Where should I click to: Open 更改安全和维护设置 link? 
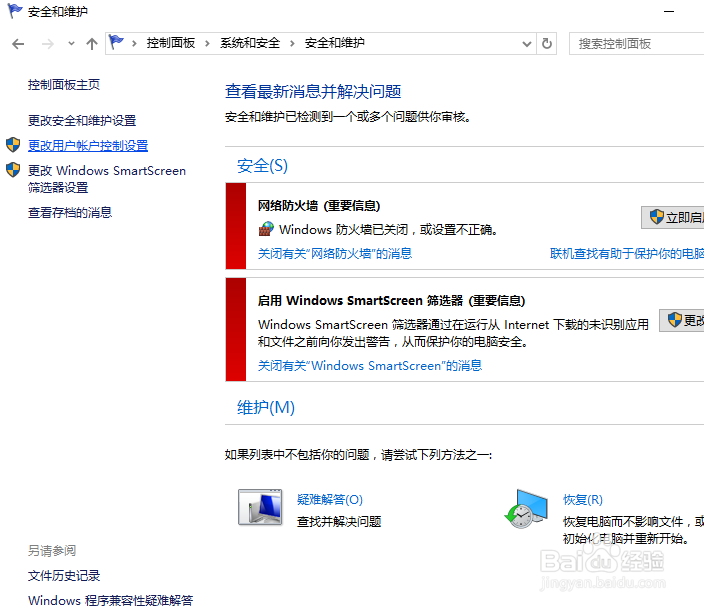tap(82, 120)
